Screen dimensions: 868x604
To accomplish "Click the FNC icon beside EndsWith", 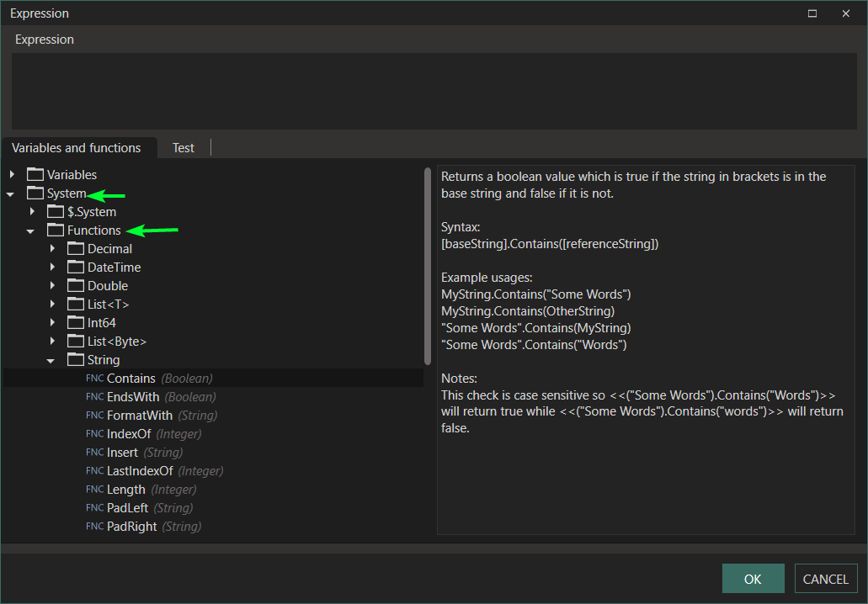I will pyautogui.click(x=94, y=397).
